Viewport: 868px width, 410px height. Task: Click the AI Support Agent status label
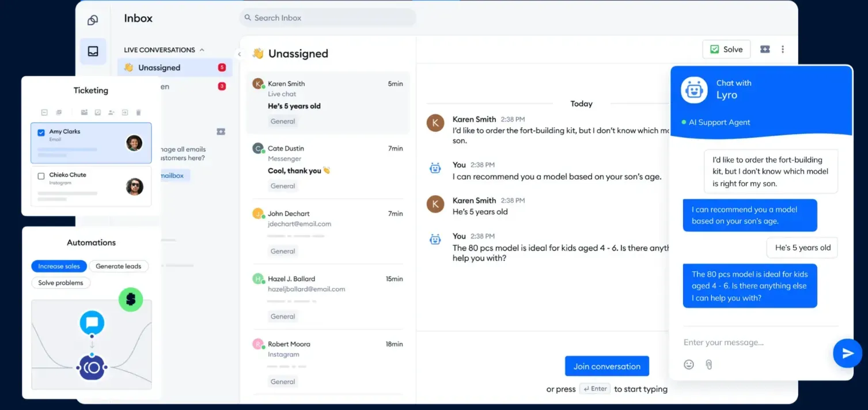[x=719, y=123]
